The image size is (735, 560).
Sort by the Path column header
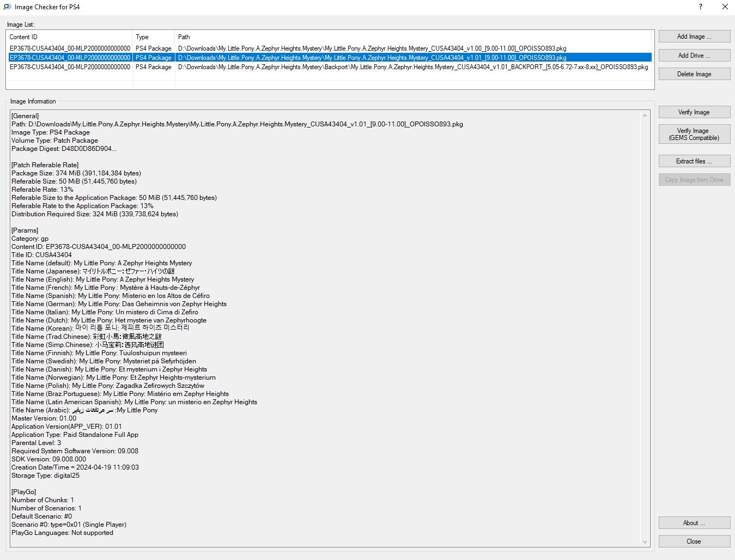[413, 37]
